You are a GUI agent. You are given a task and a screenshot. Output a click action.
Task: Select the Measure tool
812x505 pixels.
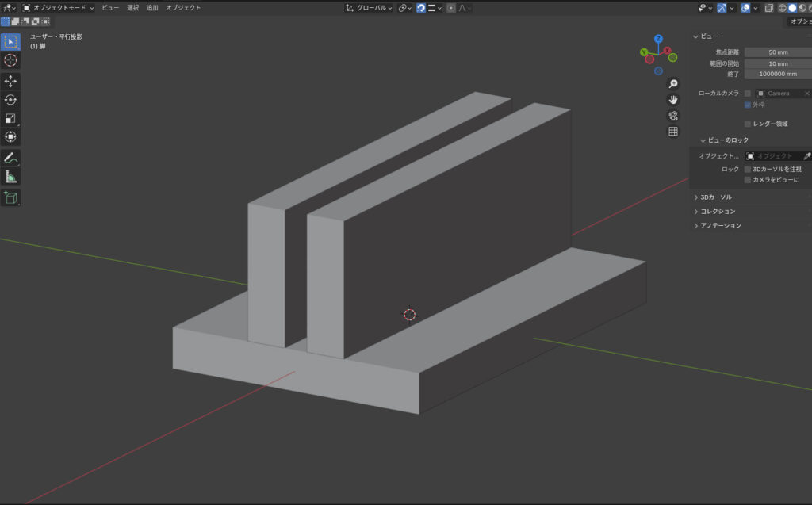point(10,175)
